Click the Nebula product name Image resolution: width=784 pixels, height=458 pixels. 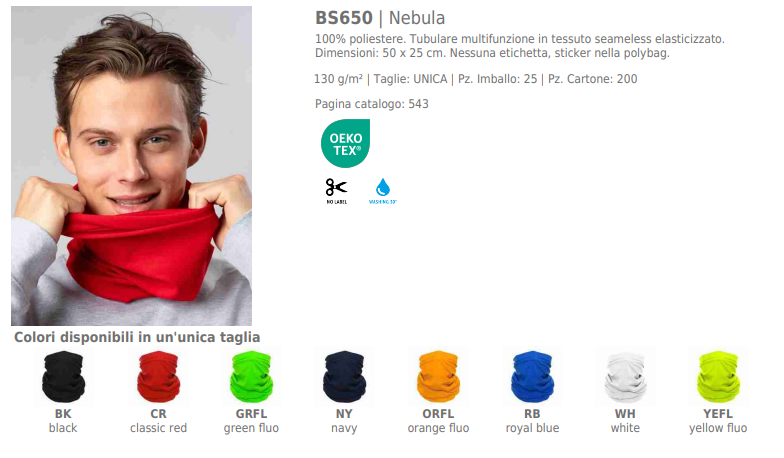click(x=417, y=18)
